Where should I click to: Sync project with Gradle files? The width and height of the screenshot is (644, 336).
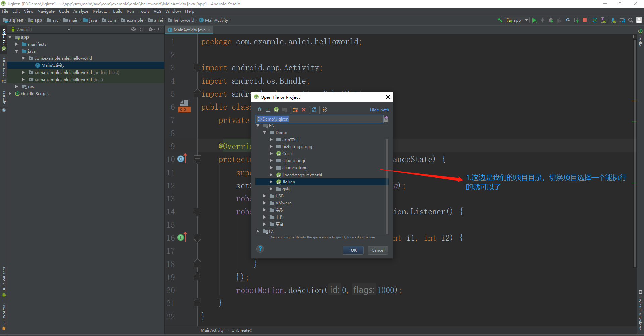pos(595,20)
